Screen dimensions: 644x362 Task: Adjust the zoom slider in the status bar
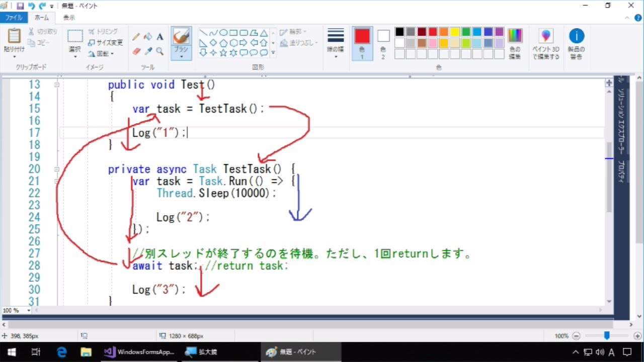(607, 336)
